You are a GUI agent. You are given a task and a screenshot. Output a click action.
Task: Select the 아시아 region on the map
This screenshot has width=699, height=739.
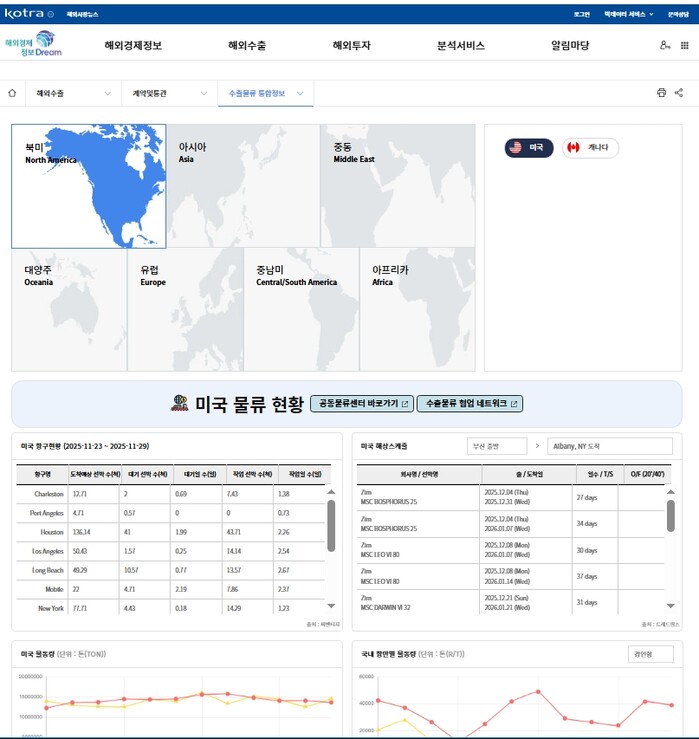(242, 185)
